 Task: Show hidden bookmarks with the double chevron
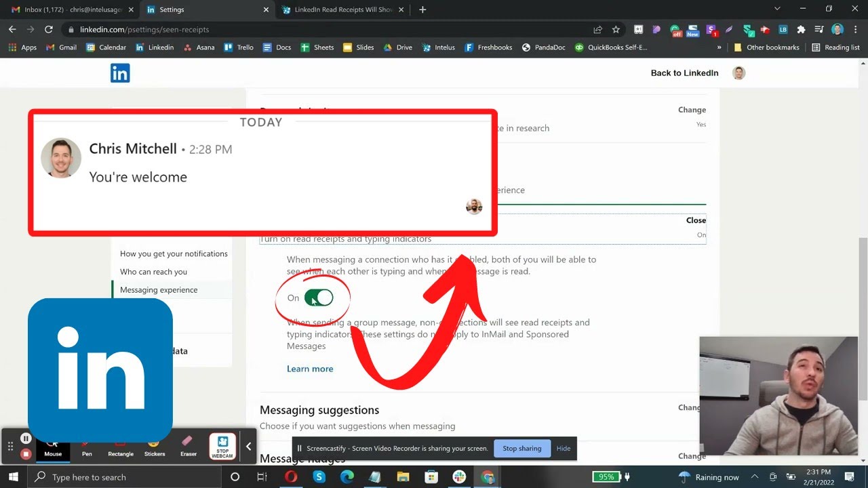(x=719, y=47)
